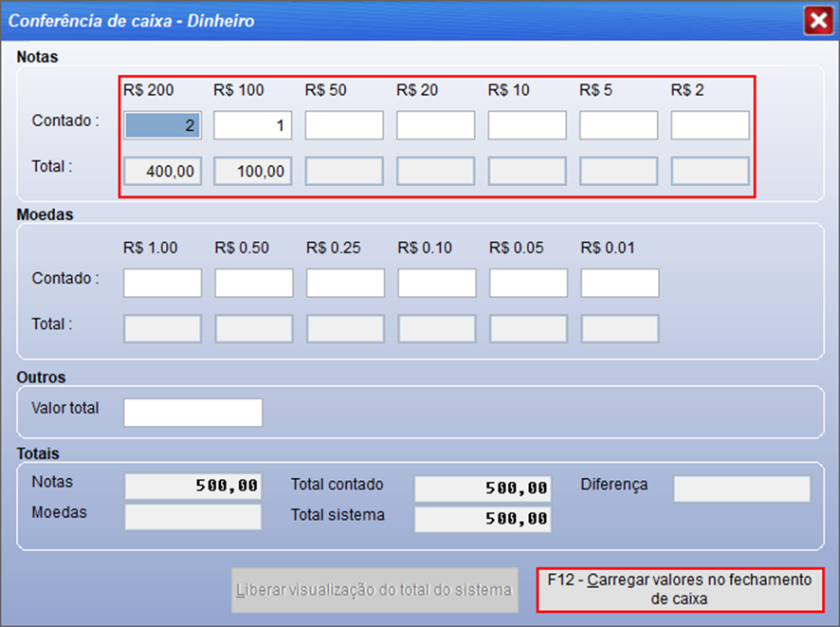Image resolution: width=840 pixels, height=627 pixels.
Task: Select the R$ 0.50 coins Contado field
Action: (x=253, y=283)
